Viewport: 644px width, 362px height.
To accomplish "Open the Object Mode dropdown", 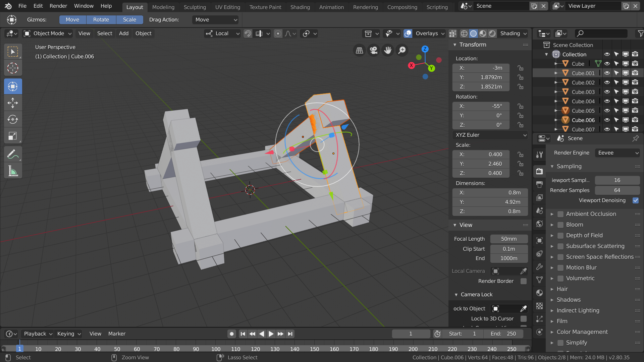I will point(48,34).
